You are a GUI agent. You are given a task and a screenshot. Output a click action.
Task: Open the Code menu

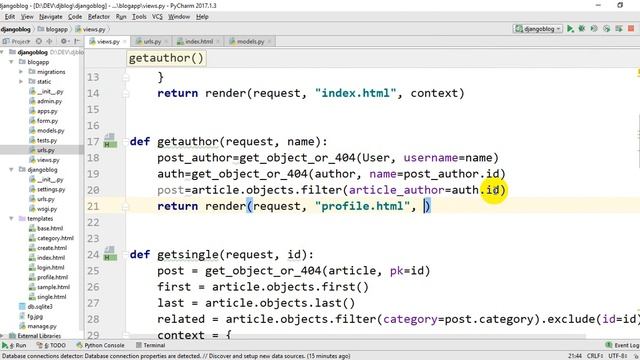point(75,17)
